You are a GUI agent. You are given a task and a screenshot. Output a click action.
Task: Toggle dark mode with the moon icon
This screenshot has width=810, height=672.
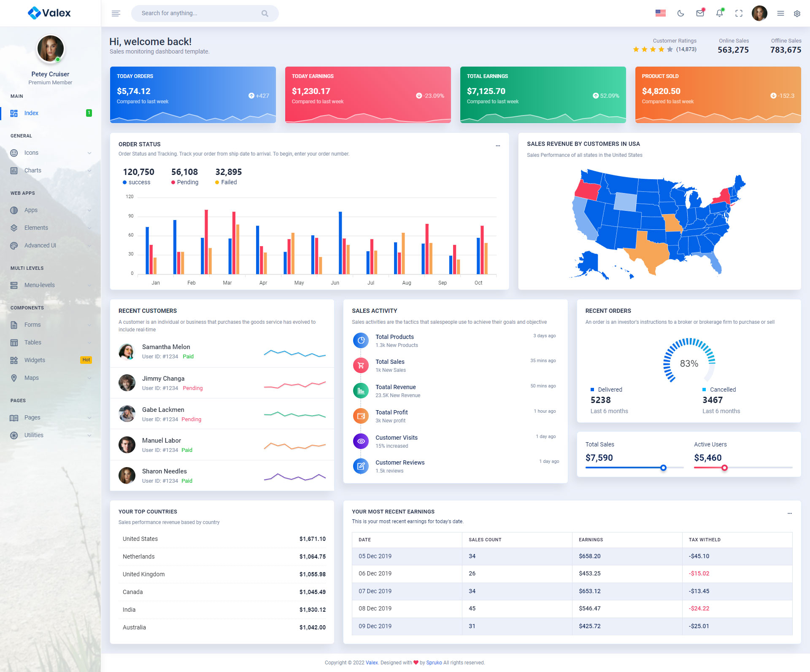coord(680,13)
